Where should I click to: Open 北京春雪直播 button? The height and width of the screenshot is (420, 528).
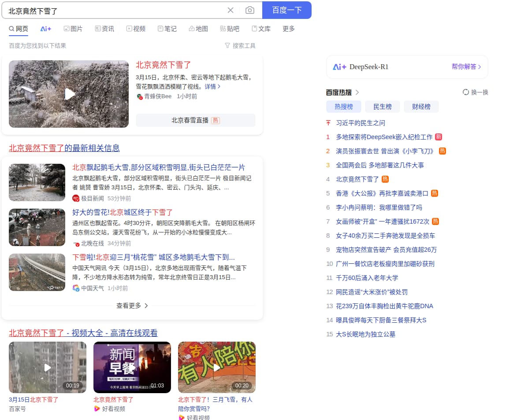195,120
